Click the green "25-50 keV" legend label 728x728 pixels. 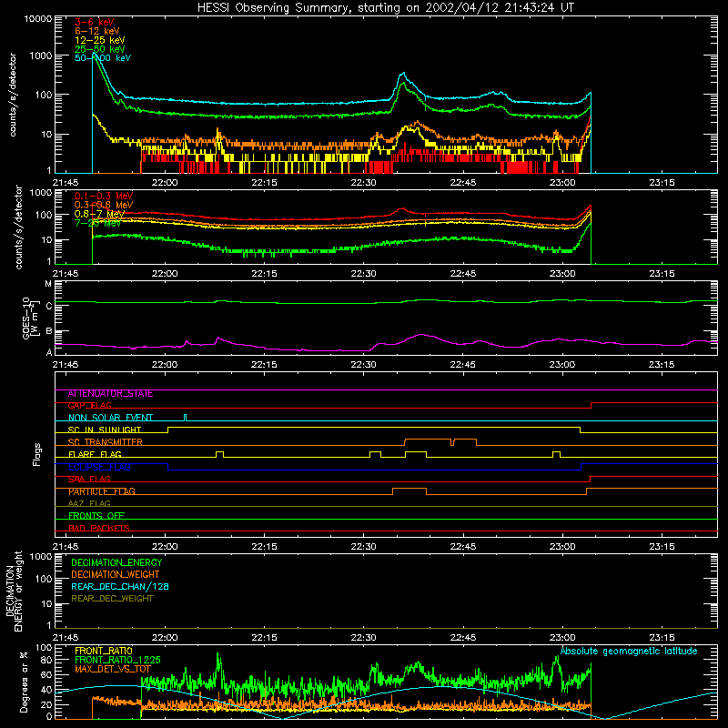click(x=100, y=49)
